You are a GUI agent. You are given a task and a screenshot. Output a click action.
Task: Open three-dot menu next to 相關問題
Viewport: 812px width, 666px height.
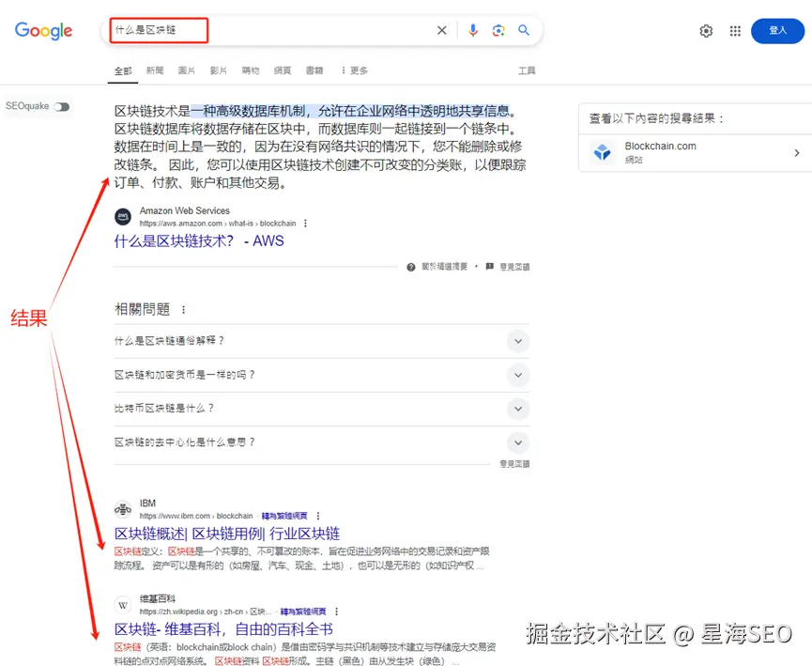[x=183, y=310]
